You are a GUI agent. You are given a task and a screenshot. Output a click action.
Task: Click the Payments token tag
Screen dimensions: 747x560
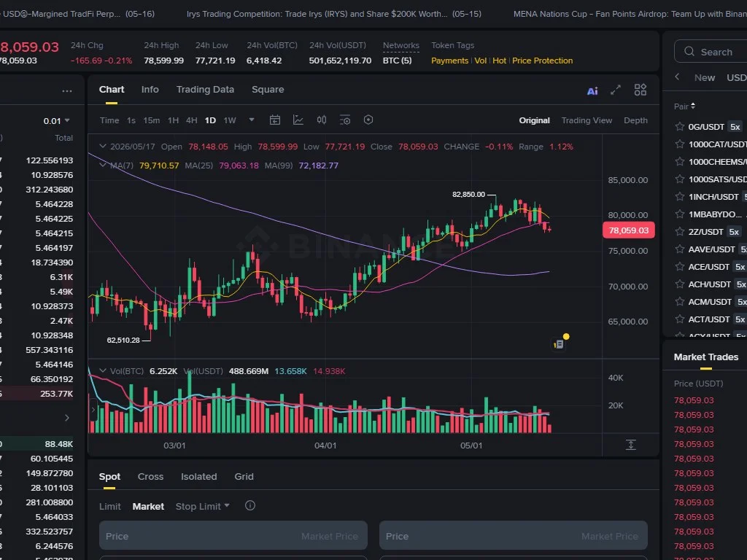click(x=449, y=61)
